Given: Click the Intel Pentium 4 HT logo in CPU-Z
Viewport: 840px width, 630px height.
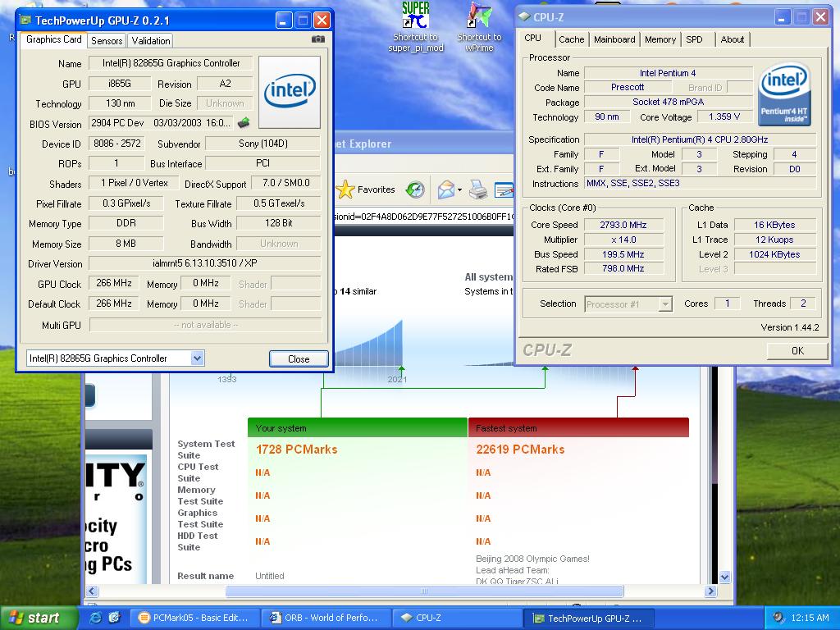Looking at the screenshot, I should click(x=784, y=94).
